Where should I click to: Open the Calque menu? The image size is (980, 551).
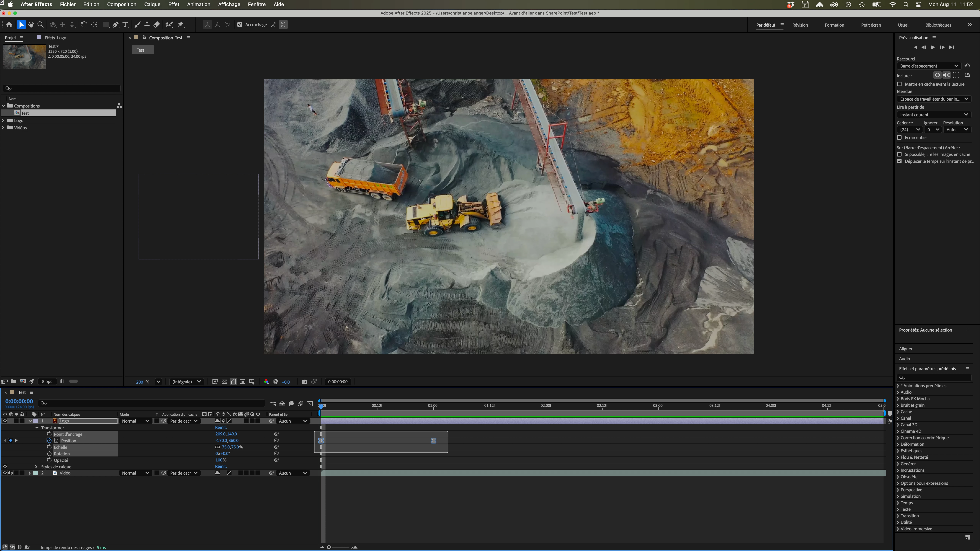click(152, 5)
